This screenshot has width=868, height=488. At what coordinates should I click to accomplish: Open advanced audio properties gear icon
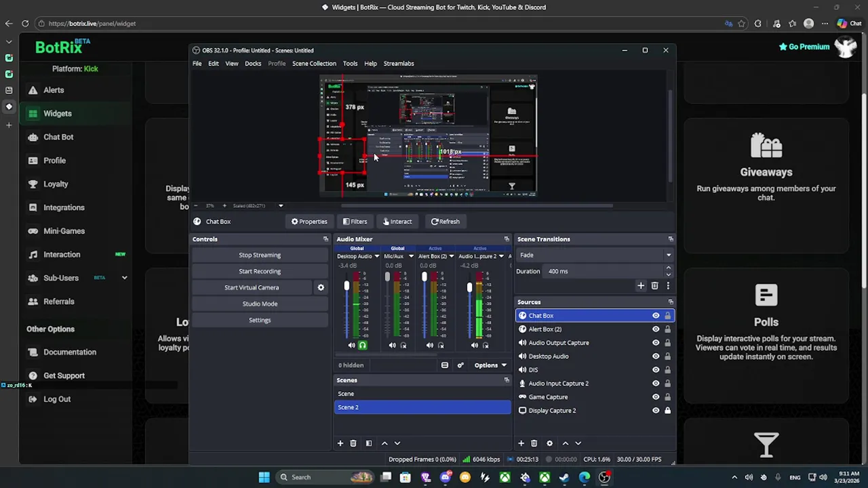point(460,365)
